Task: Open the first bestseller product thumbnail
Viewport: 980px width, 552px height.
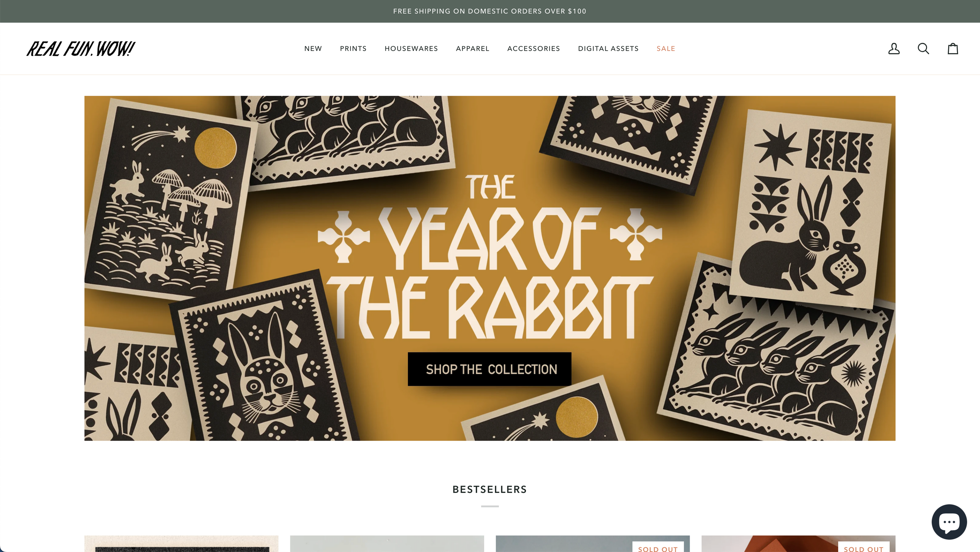Action: 181,544
